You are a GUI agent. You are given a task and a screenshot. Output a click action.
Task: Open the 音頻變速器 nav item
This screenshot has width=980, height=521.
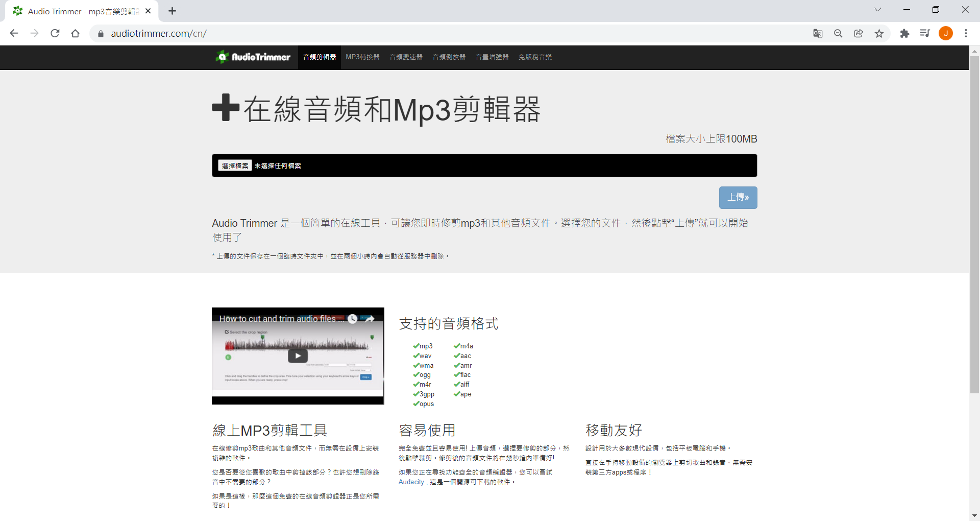pyautogui.click(x=406, y=57)
